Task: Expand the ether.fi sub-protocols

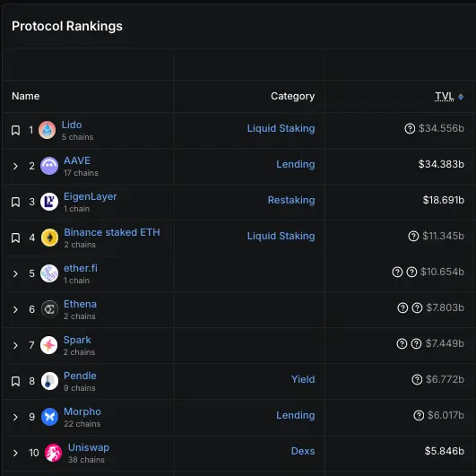Action: click(15, 273)
